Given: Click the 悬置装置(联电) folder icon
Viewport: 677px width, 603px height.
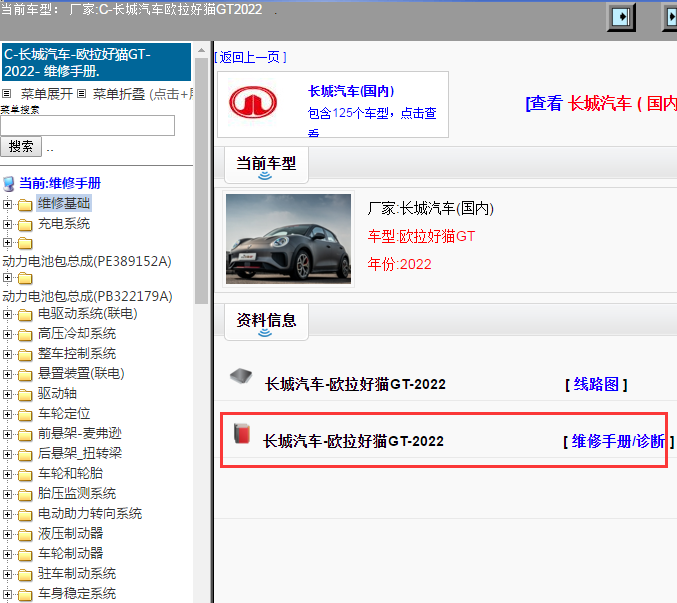Looking at the screenshot, I should click(25, 375).
